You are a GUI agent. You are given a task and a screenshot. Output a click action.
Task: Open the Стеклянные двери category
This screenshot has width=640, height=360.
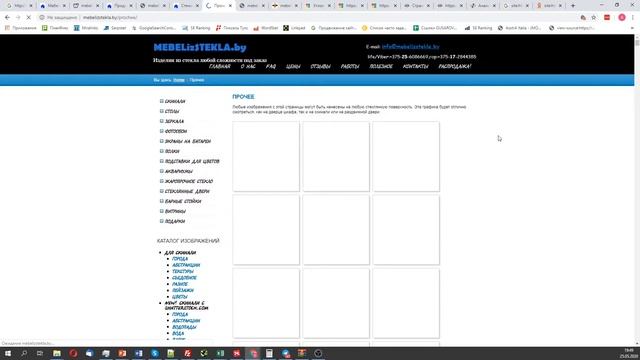click(187, 191)
